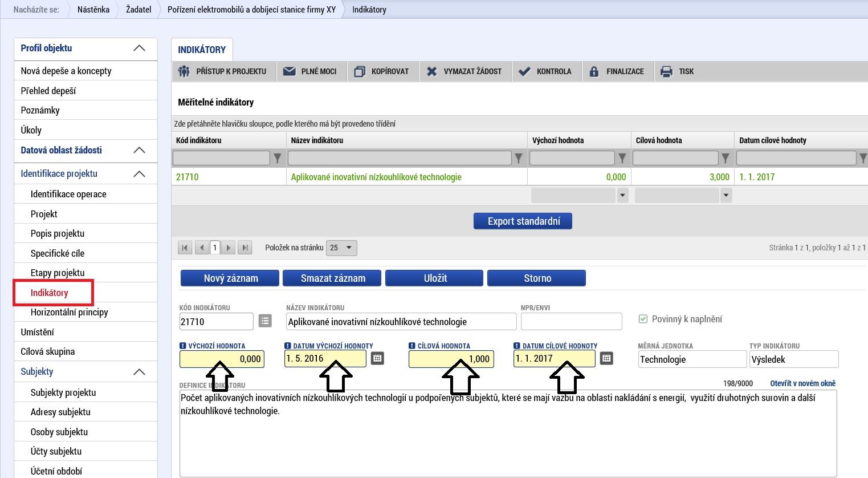Image resolution: width=868 pixels, height=478 pixels.
Task: Click filter funnel for Výchozí hodnota column
Action: coord(622,158)
